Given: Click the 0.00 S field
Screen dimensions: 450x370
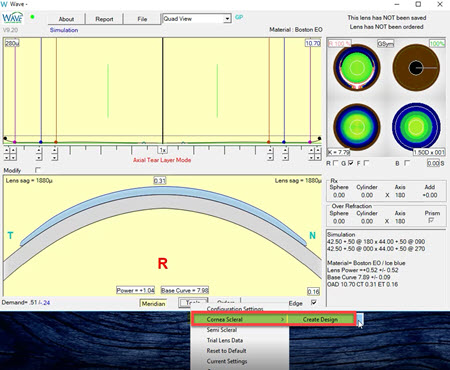Looking at the screenshot, I should pos(433,163).
